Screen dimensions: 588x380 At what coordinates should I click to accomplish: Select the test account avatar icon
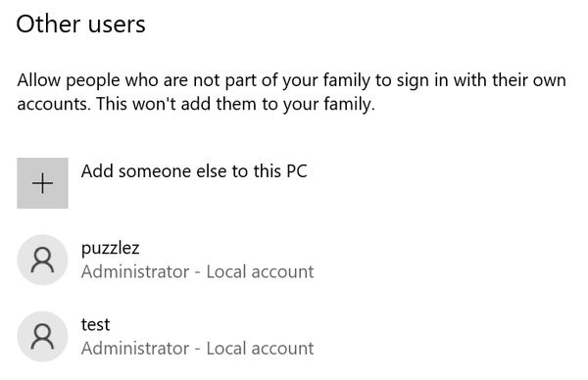click(x=42, y=337)
